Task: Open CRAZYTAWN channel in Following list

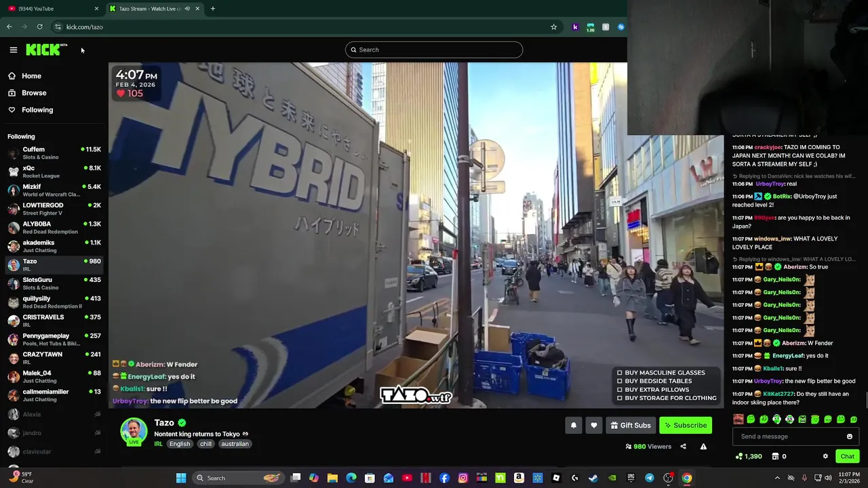Action: point(54,359)
